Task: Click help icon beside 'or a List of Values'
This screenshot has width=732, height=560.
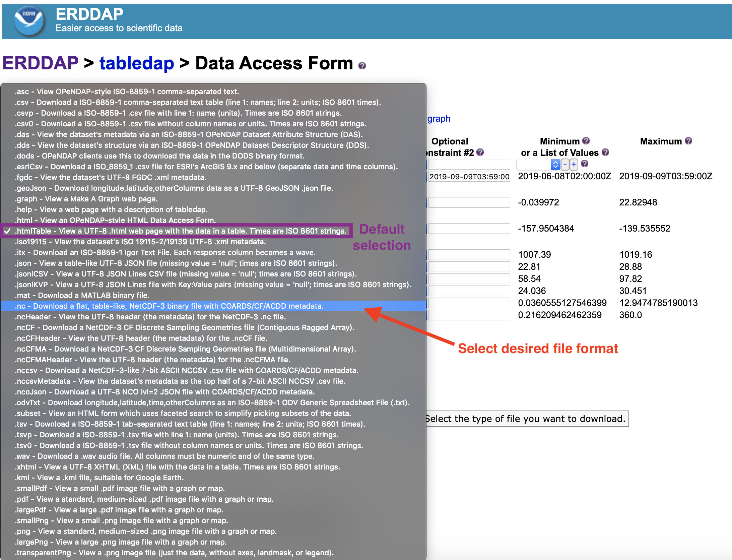Action: coord(605,152)
